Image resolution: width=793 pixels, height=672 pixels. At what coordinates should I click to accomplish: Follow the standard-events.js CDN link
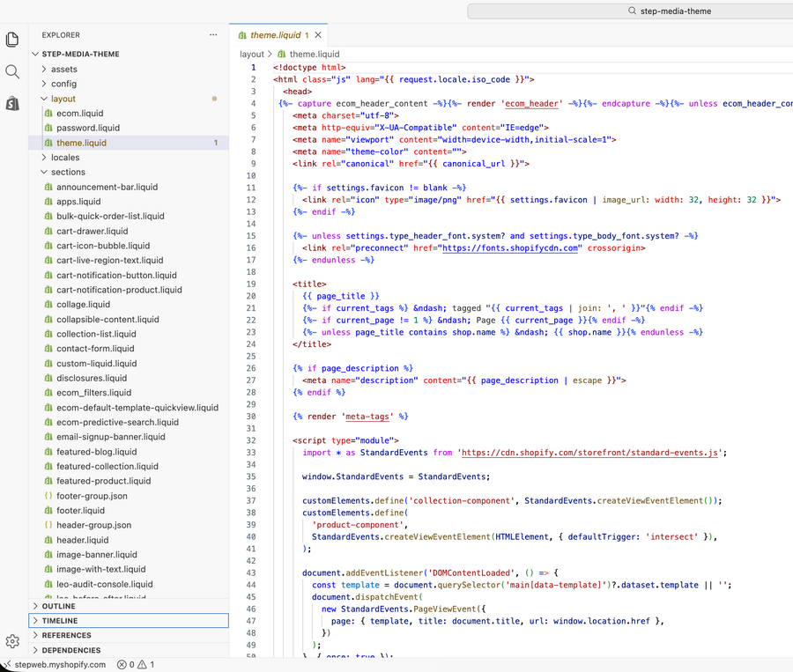589,453
